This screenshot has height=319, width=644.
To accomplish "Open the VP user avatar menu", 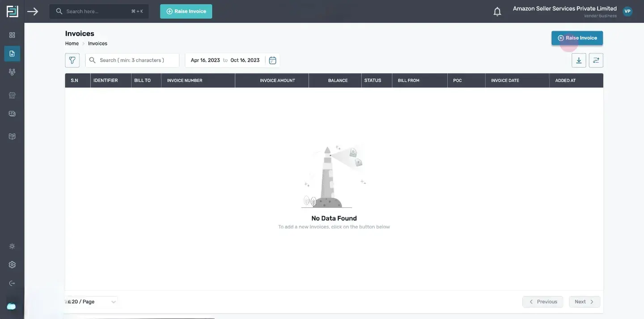I will 627,11.
